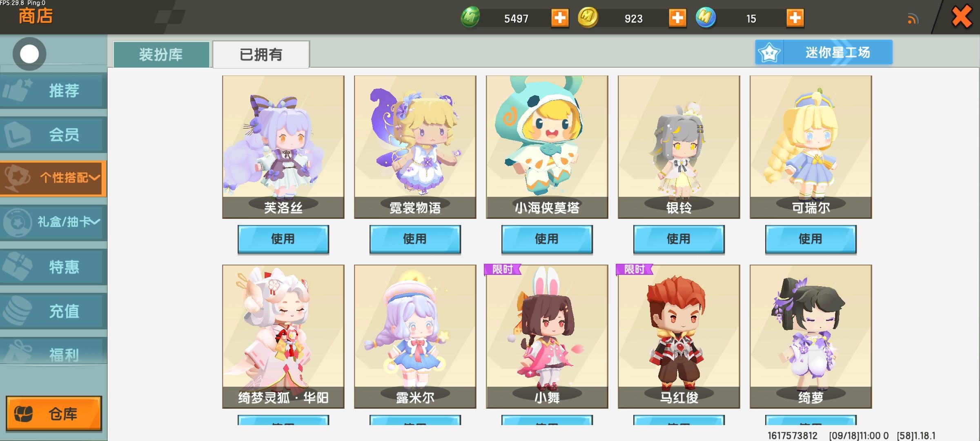
Task: Tap the round record button overlay
Action: 29,54
